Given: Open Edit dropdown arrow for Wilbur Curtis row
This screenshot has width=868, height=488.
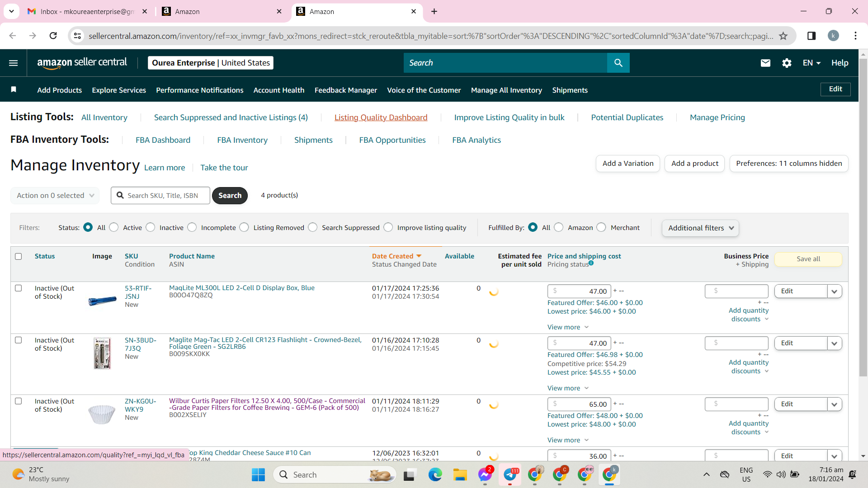Looking at the screenshot, I should point(835,404).
